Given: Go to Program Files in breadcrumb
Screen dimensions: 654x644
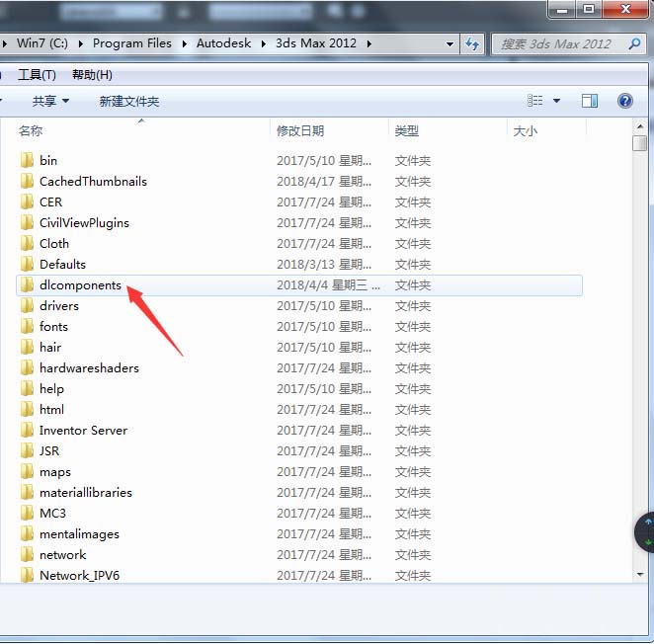Looking at the screenshot, I should (x=132, y=43).
